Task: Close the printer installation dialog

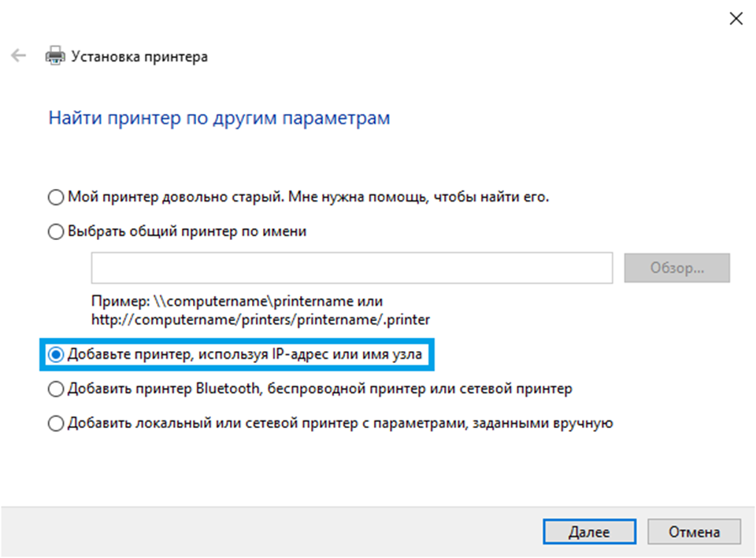Action: click(x=736, y=20)
